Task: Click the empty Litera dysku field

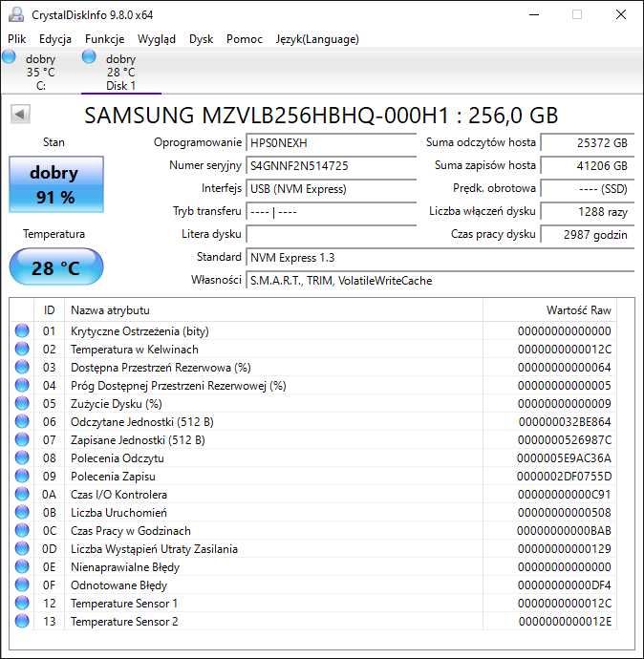Action: click(331, 235)
